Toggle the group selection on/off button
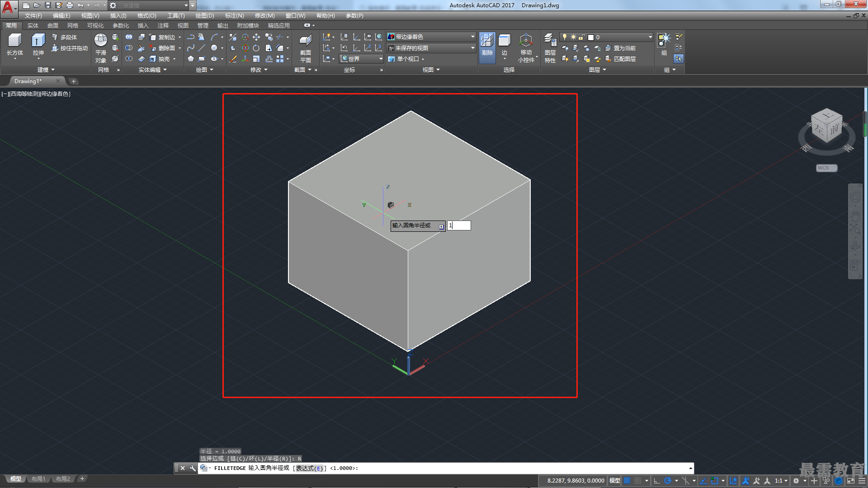Screen dimensions: 868x488 [679, 59]
